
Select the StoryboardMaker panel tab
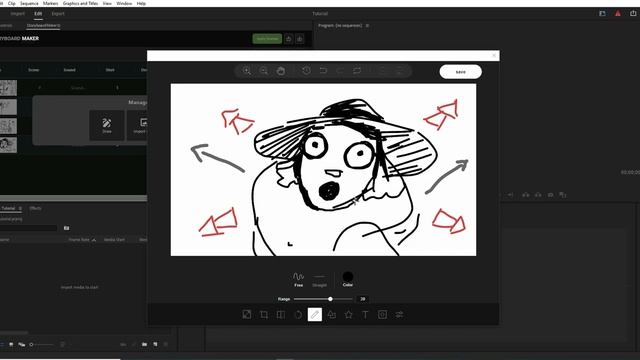44,25
